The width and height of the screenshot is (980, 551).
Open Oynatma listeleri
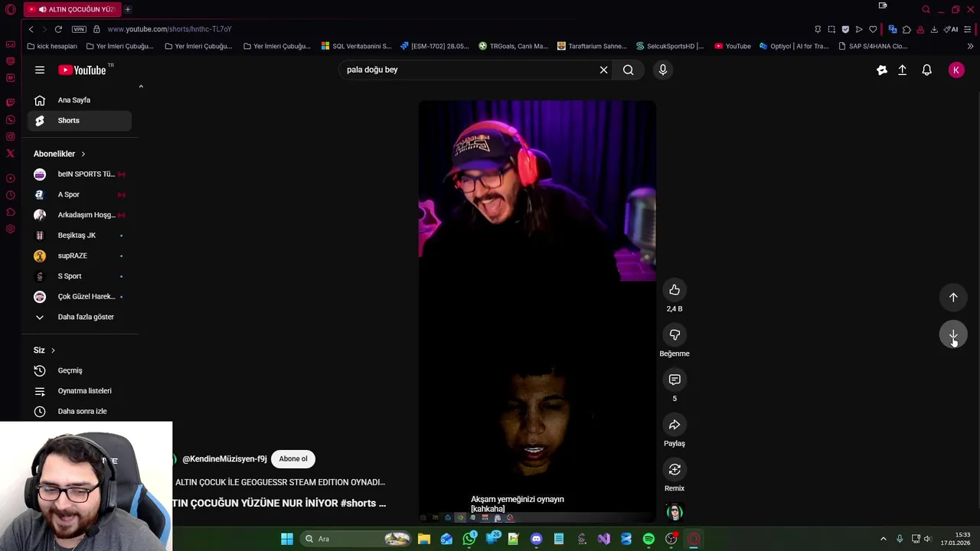pyautogui.click(x=80, y=391)
